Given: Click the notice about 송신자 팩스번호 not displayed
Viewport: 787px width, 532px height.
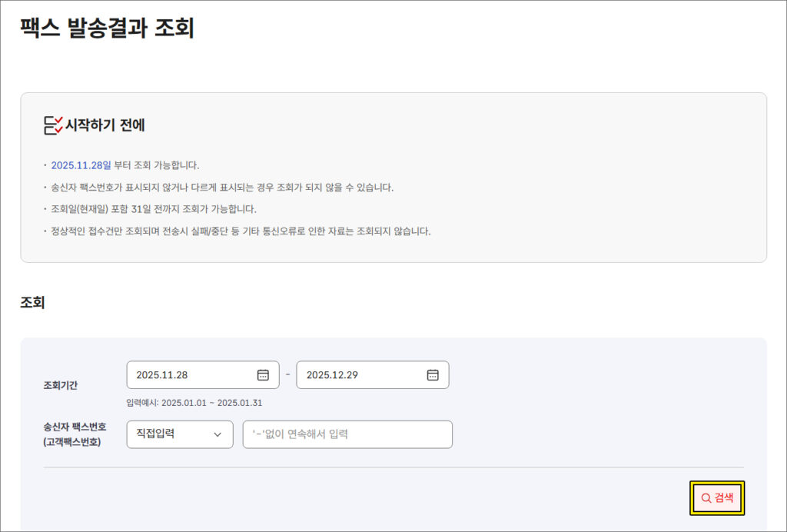Looking at the screenshot, I should [222, 188].
